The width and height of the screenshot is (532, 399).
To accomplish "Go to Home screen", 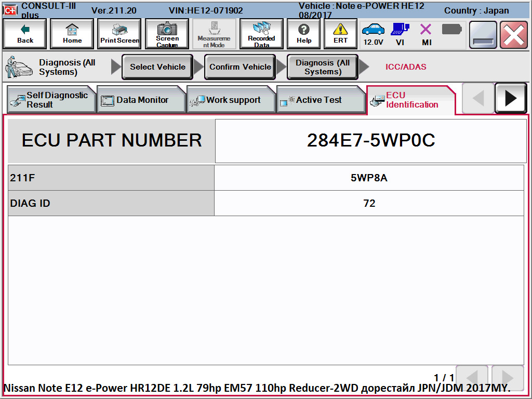I will click(x=72, y=34).
